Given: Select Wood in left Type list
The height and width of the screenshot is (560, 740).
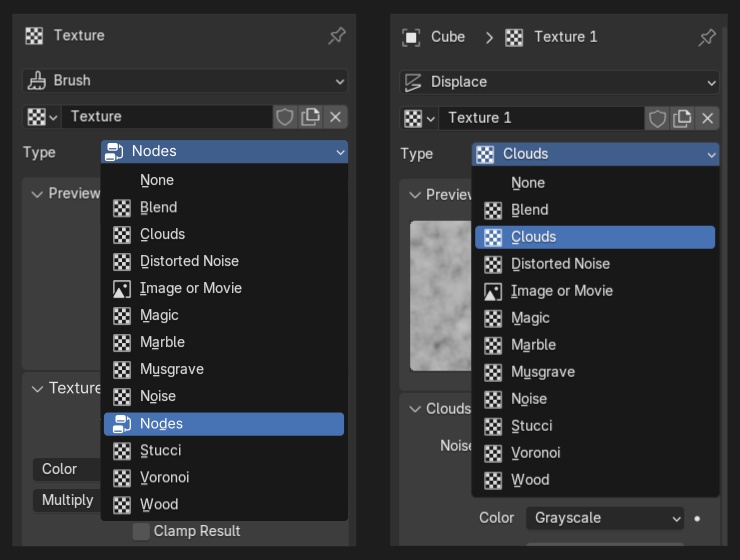Looking at the screenshot, I should [224, 504].
